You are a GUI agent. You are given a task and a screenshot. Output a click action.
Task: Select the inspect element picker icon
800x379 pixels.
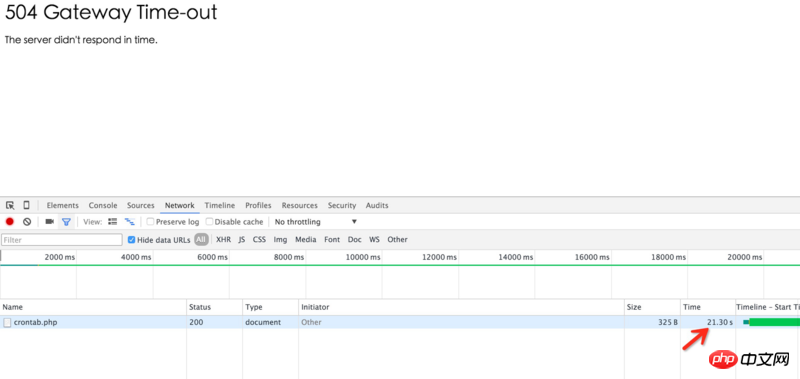pos(10,206)
